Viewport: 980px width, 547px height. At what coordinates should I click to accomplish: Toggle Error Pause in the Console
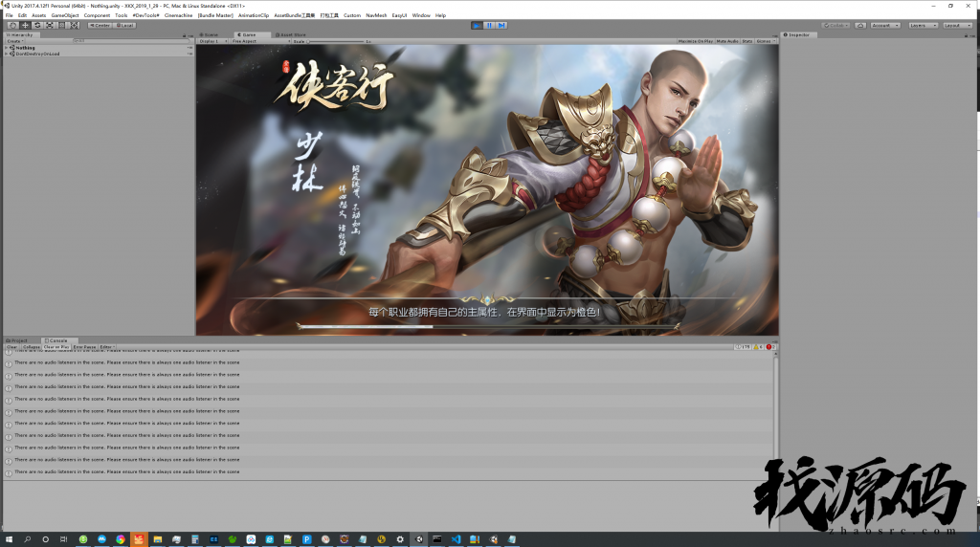tap(84, 346)
